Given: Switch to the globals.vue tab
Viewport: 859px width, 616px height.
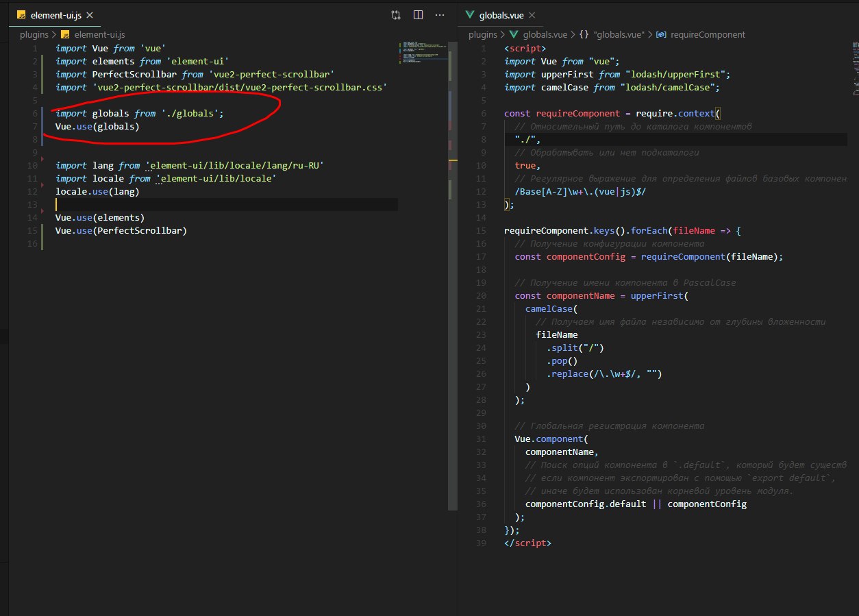Looking at the screenshot, I should pyautogui.click(x=500, y=14).
